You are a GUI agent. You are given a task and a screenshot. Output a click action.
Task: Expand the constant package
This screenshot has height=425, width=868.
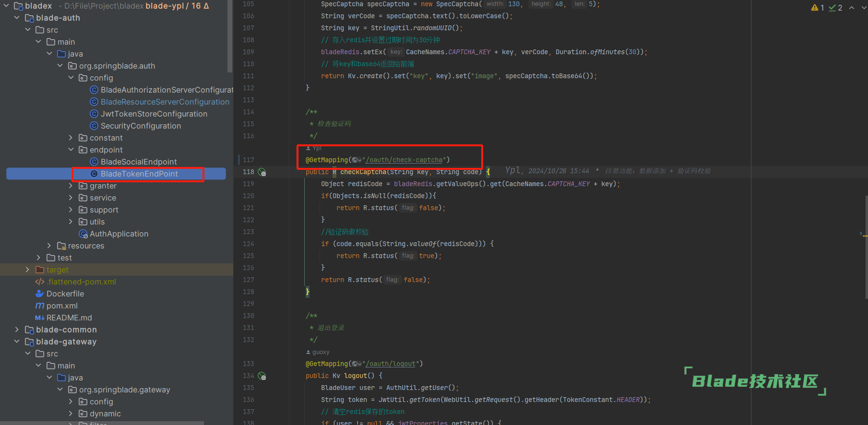pyautogui.click(x=71, y=138)
